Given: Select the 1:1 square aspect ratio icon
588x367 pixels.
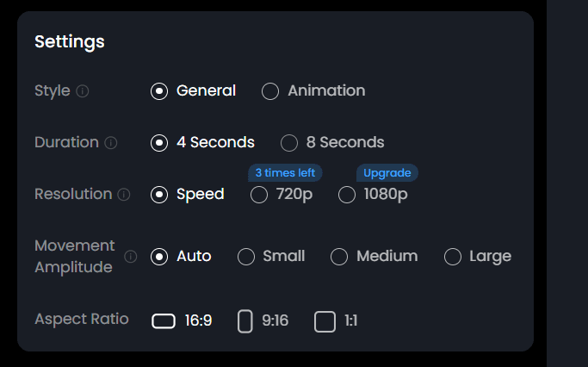Looking at the screenshot, I should 325,321.
